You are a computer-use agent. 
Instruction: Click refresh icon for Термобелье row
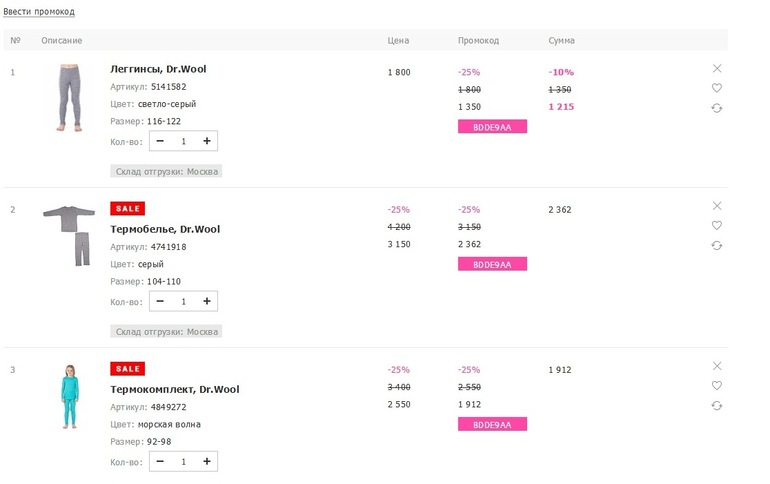coord(717,245)
